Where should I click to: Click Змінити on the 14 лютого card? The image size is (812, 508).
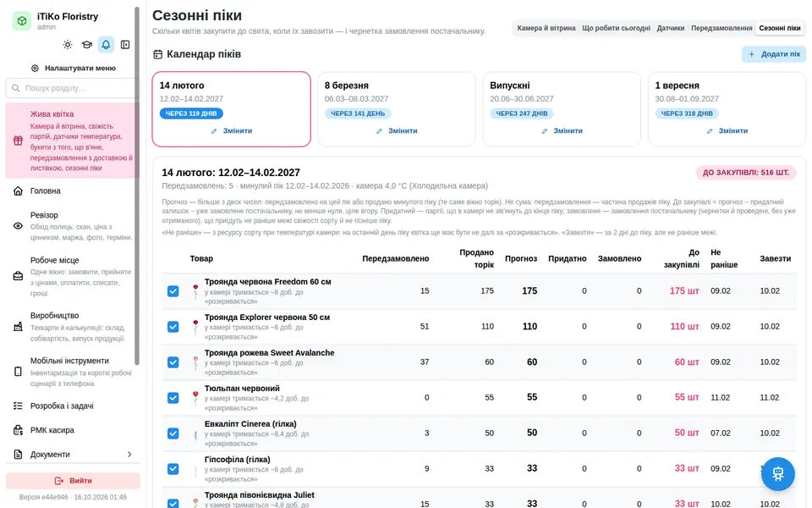[x=232, y=131]
